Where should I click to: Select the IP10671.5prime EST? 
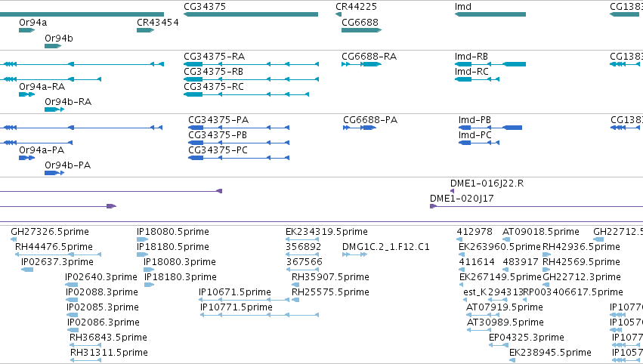[x=244, y=300]
